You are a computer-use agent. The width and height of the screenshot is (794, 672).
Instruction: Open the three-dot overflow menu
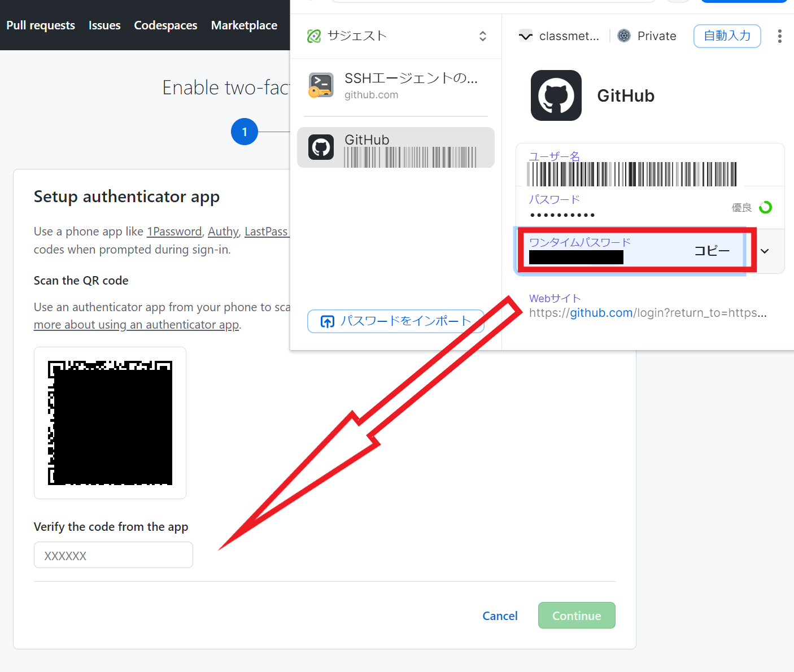[x=780, y=36]
